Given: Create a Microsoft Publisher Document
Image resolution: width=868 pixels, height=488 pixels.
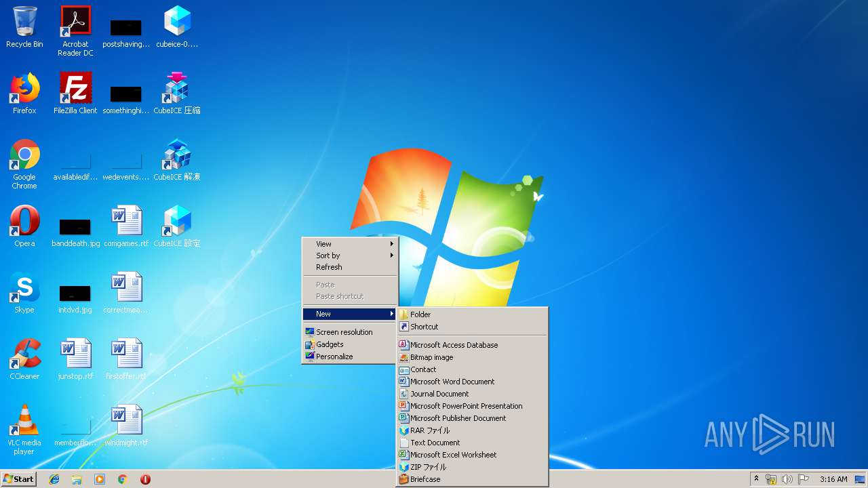Looking at the screenshot, I should click(473, 418).
